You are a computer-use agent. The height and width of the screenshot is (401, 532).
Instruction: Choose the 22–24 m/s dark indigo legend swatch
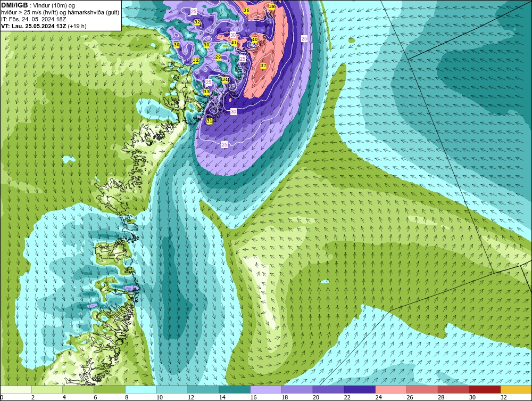click(x=360, y=389)
